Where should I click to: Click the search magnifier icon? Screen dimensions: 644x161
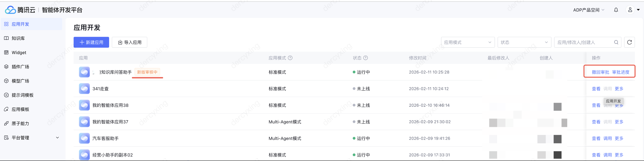[616, 42]
